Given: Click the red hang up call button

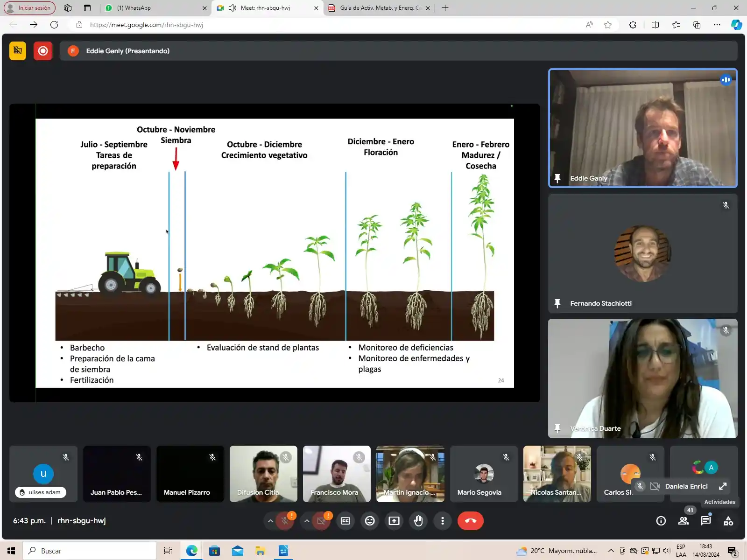Looking at the screenshot, I should pyautogui.click(x=470, y=521).
